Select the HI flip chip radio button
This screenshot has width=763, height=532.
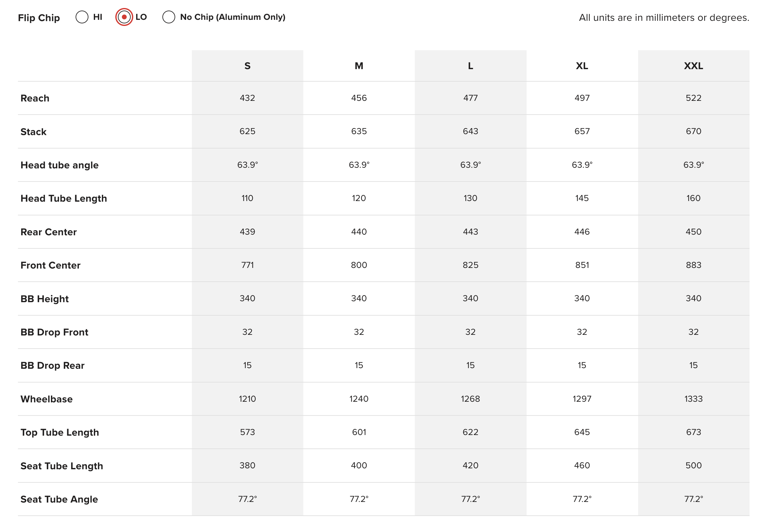point(82,17)
